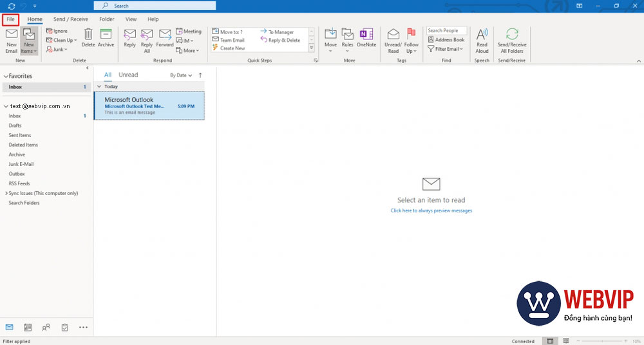Open the Outbox folder
The height and width of the screenshot is (345, 644).
tap(17, 174)
